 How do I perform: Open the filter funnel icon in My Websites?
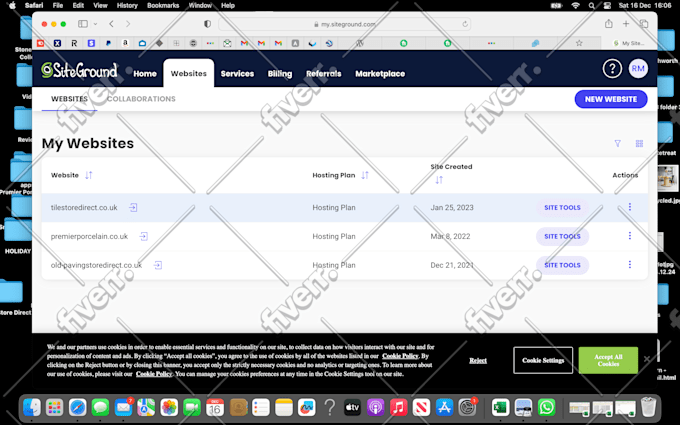tap(618, 144)
